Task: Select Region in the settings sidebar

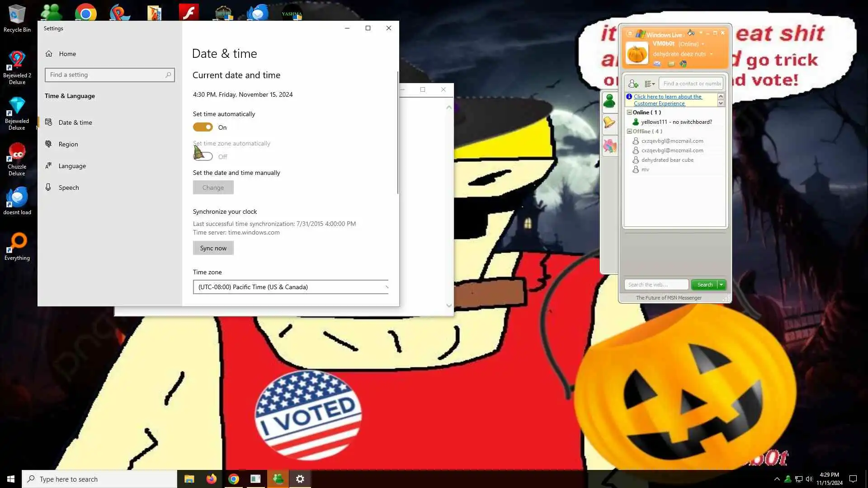Action: pos(68,144)
